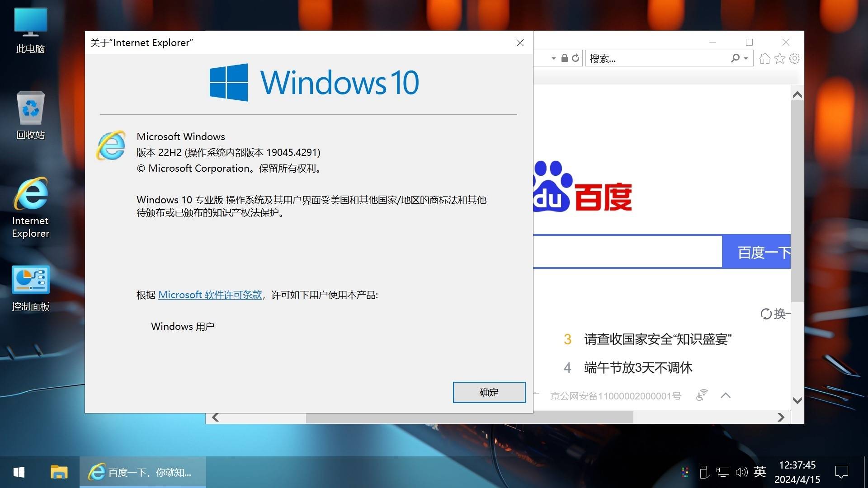868x488 pixels.
Task: Click the USB safely remove tray icon
Action: [704, 473]
